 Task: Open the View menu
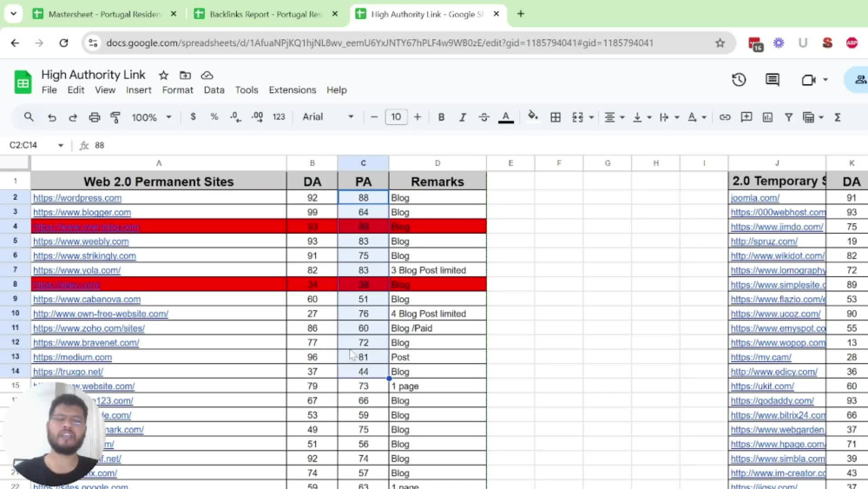click(x=105, y=89)
